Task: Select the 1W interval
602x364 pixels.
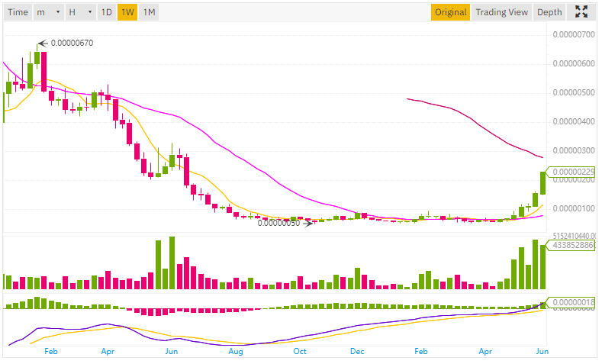Action: [127, 12]
